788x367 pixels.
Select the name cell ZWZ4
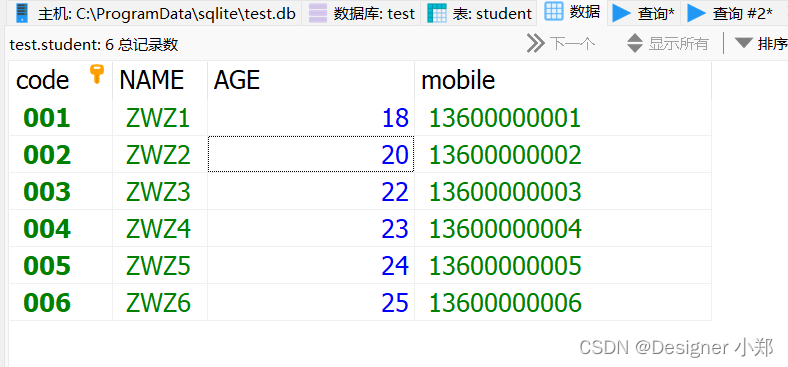click(160, 229)
